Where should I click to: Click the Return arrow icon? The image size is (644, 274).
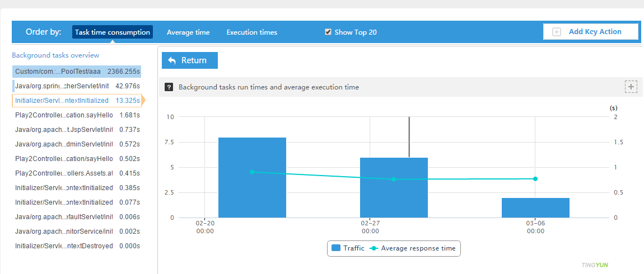click(x=172, y=60)
